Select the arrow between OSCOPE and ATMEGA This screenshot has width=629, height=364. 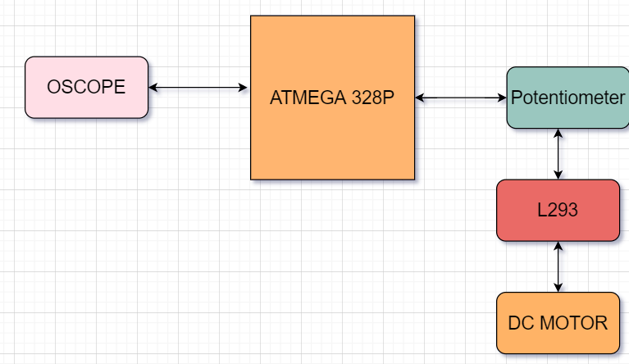[198, 88]
